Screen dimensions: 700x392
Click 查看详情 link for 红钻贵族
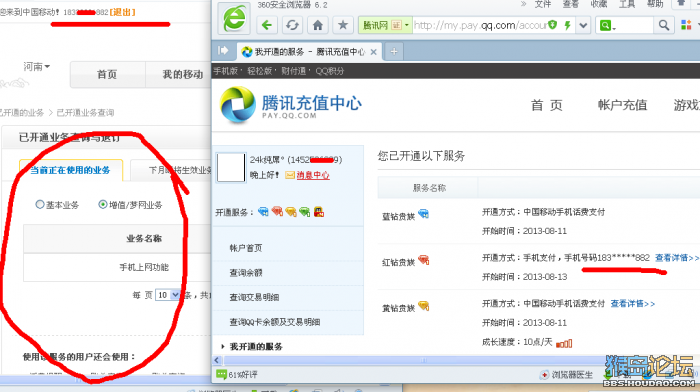(676, 258)
